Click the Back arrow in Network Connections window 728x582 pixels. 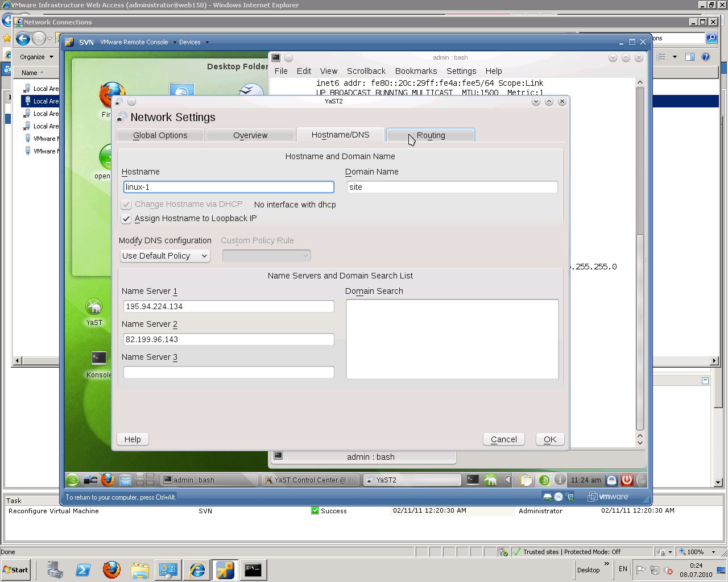click(23, 39)
